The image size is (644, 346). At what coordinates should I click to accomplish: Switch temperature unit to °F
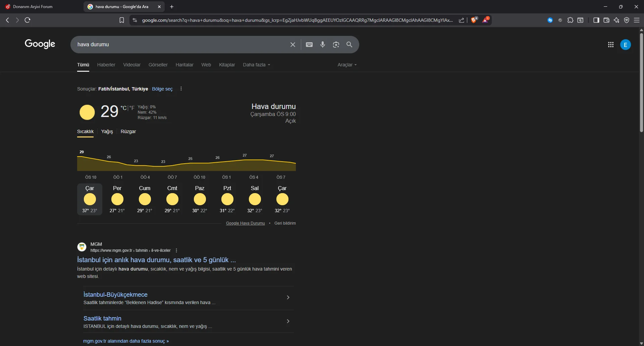(132, 108)
